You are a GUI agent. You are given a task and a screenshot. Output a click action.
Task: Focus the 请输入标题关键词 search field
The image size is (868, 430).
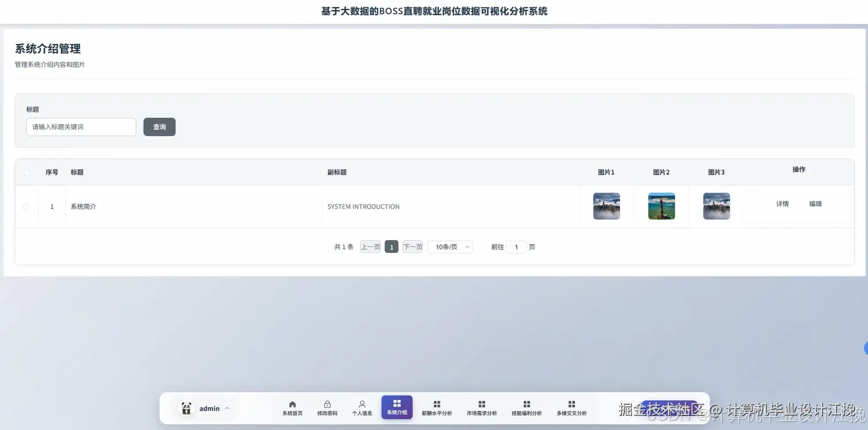[x=81, y=127]
